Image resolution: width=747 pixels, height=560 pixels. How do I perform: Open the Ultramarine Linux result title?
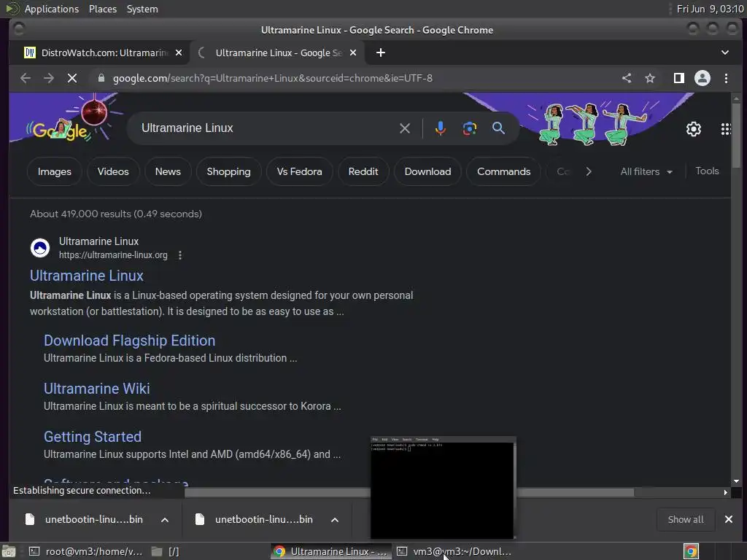point(87,276)
